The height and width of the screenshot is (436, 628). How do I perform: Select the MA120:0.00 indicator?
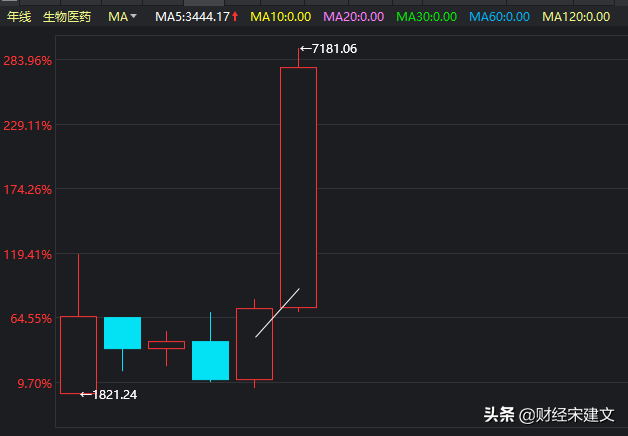point(576,17)
